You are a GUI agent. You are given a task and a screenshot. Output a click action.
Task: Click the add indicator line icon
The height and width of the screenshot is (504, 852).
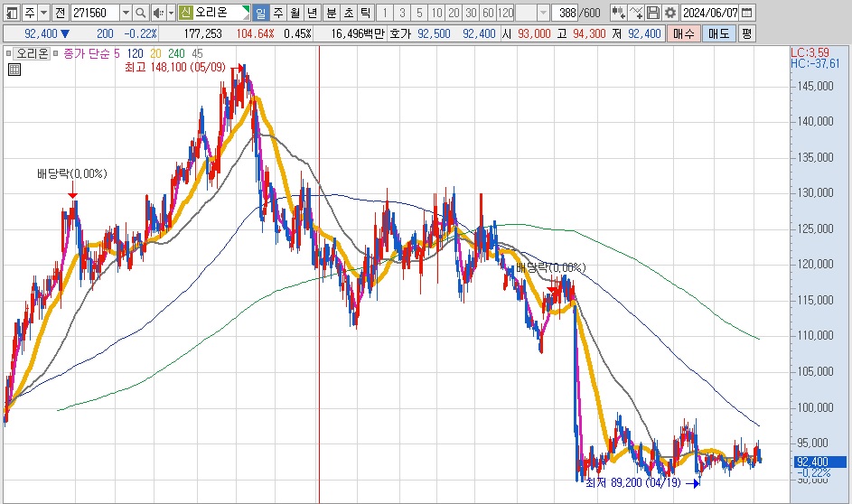(x=636, y=13)
